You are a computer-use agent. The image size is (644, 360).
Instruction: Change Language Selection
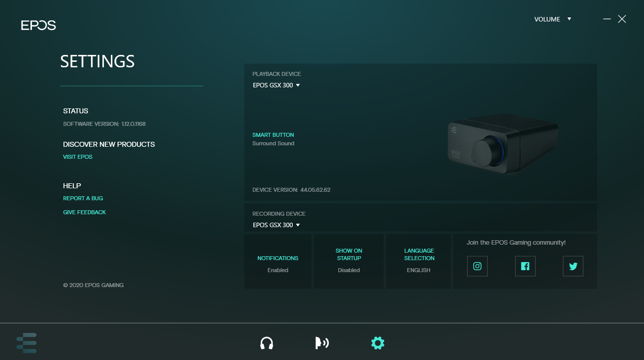(419, 261)
